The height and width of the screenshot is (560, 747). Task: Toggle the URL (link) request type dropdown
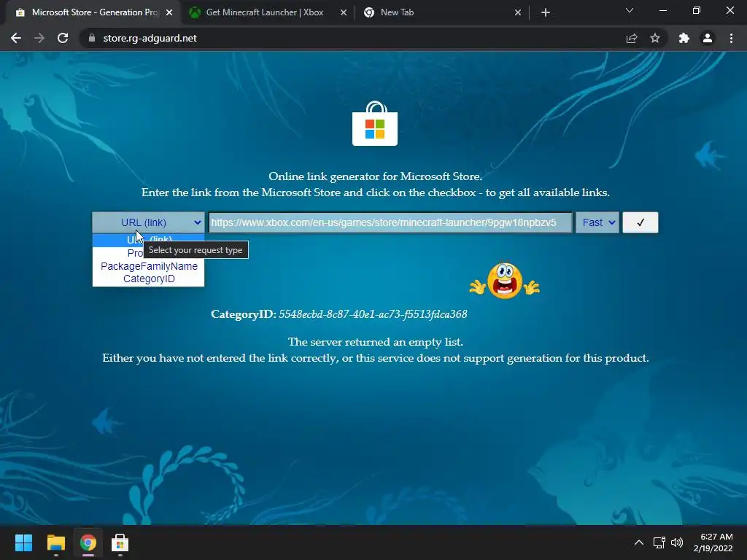(148, 222)
